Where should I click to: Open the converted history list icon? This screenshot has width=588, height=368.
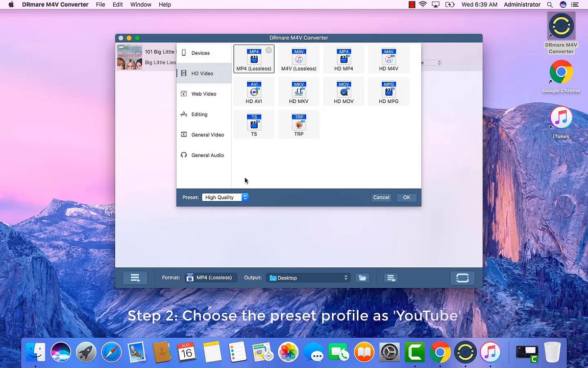391,278
